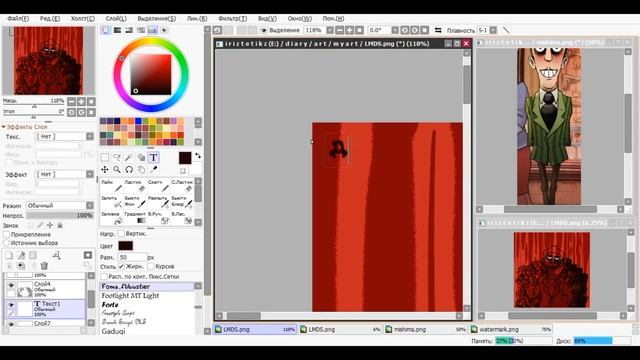Choose the Лайн pen brush
The height and width of the screenshot is (360, 640).
111,186
